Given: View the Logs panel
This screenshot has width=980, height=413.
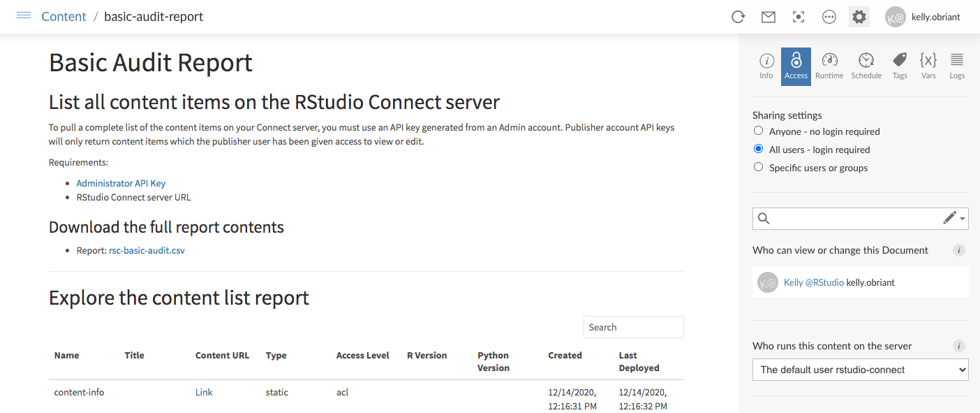Looking at the screenshot, I should 956,66.
